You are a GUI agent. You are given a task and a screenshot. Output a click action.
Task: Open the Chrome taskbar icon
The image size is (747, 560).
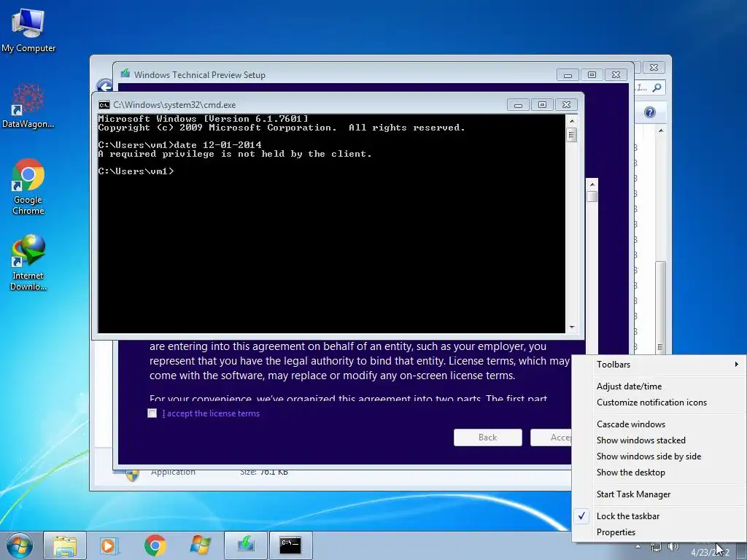click(x=155, y=545)
